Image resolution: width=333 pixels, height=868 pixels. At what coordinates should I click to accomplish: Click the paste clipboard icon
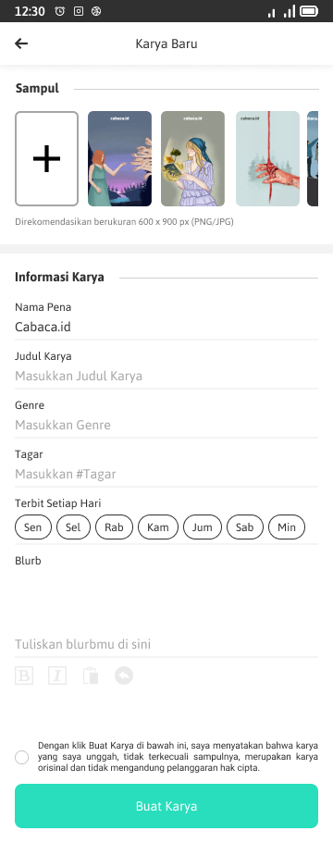coord(91,676)
